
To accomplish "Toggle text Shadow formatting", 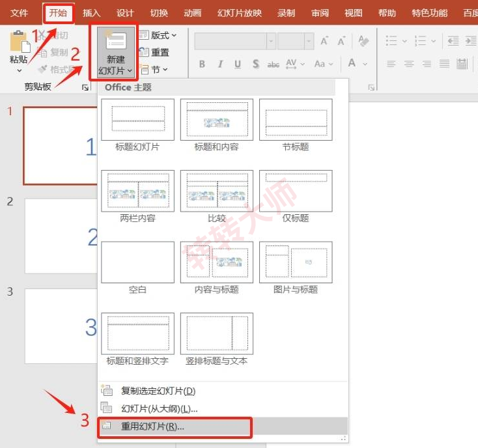I will [x=256, y=64].
